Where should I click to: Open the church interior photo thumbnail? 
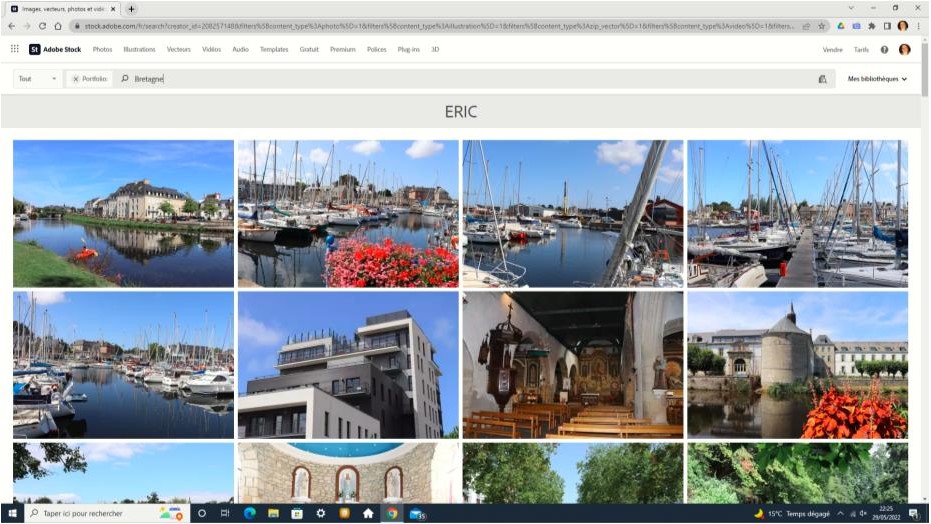tap(572, 365)
